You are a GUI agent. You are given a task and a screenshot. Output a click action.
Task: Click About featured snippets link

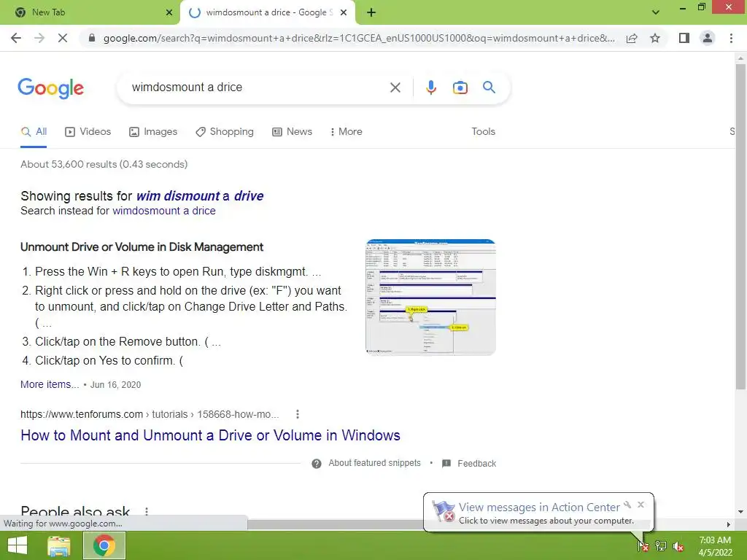click(374, 463)
